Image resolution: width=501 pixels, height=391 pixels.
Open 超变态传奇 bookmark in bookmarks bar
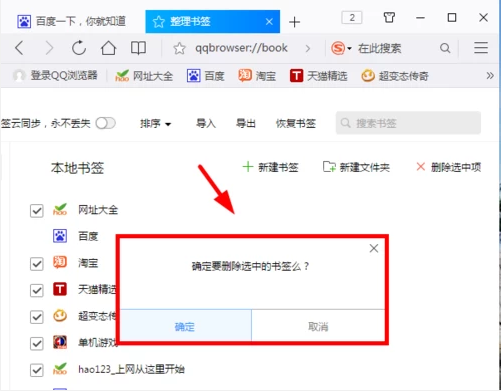pos(395,76)
